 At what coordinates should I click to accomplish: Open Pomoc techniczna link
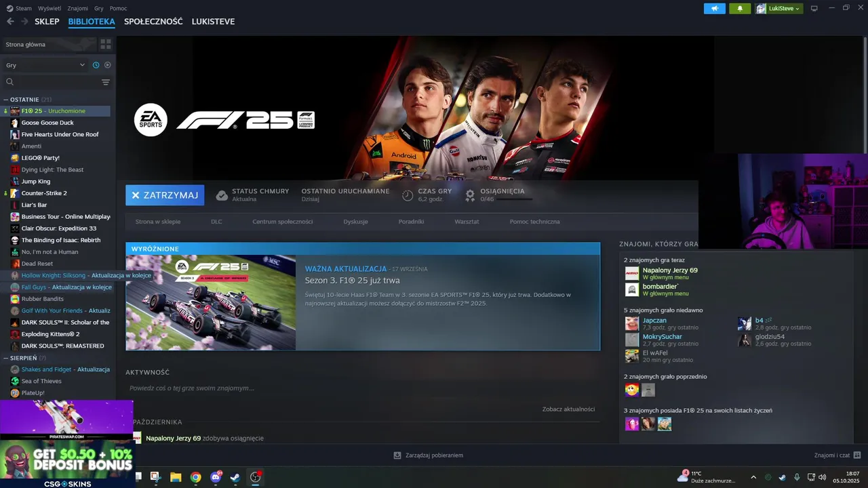pos(535,222)
